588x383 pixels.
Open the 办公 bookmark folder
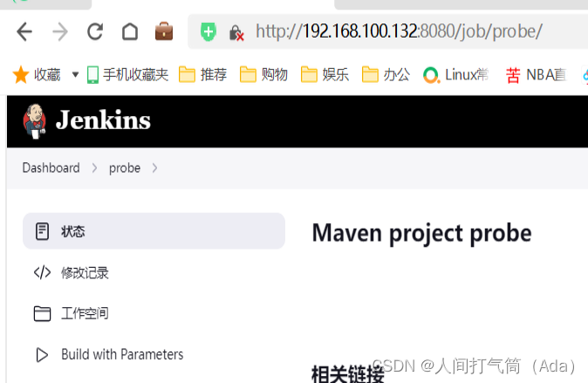[386, 75]
